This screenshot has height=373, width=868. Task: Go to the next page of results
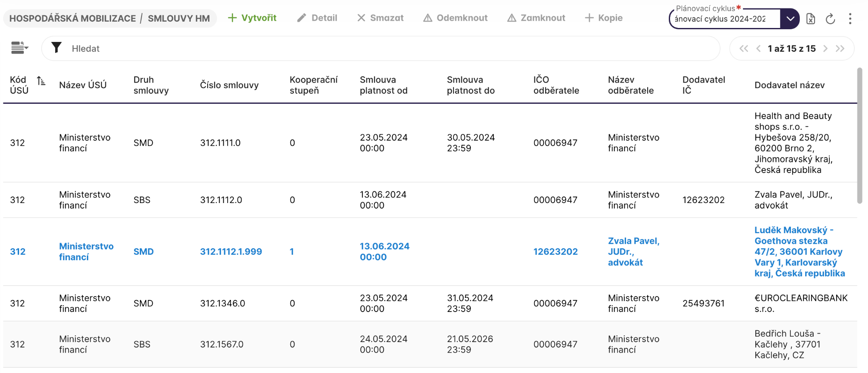pos(825,49)
